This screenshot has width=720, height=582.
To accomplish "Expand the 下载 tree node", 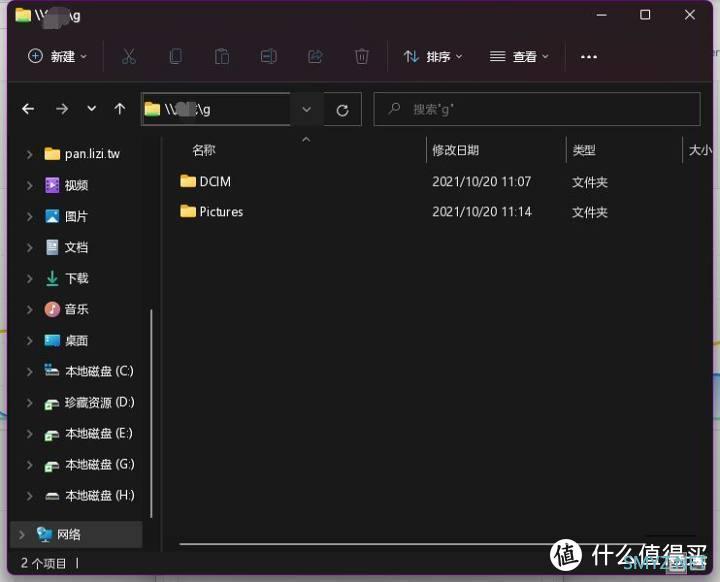I will (29, 278).
